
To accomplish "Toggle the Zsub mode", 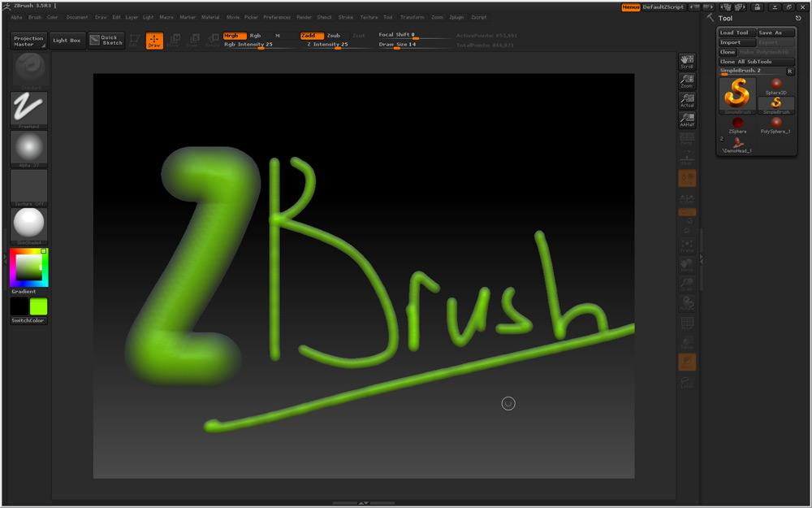I will [334, 36].
